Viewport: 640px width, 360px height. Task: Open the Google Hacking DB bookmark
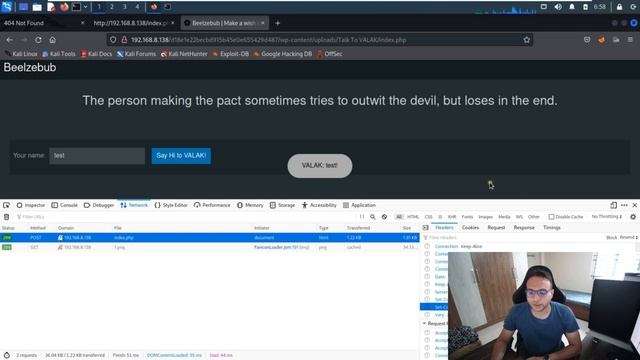(283, 54)
